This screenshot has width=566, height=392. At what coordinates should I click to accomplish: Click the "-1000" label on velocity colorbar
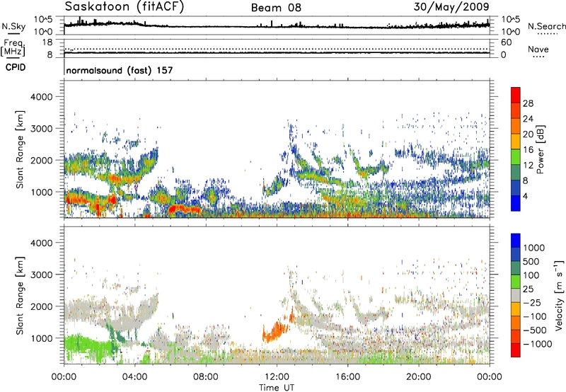point(537,344)
